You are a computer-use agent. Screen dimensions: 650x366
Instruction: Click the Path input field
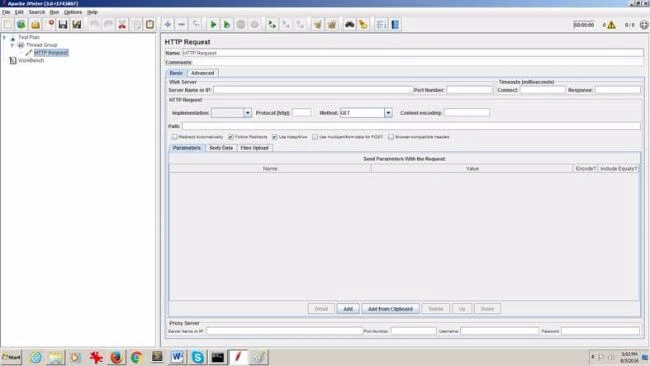[x=411, y=126]
